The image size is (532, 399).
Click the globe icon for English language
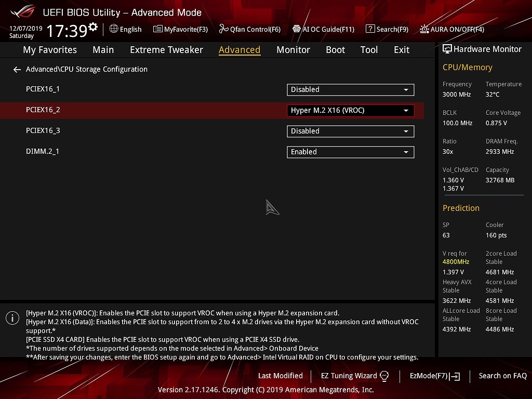tap(114, 29)
